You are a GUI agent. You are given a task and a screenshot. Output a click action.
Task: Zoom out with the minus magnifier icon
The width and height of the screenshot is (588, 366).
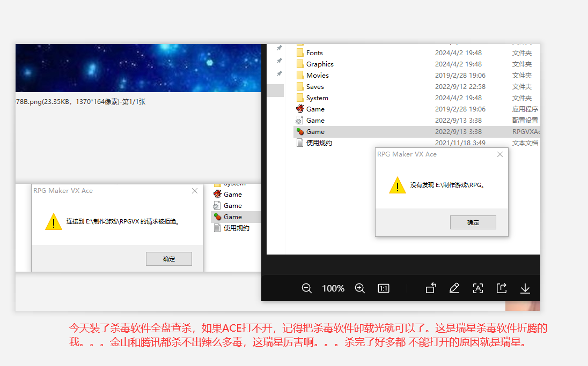tap(306, 288)
